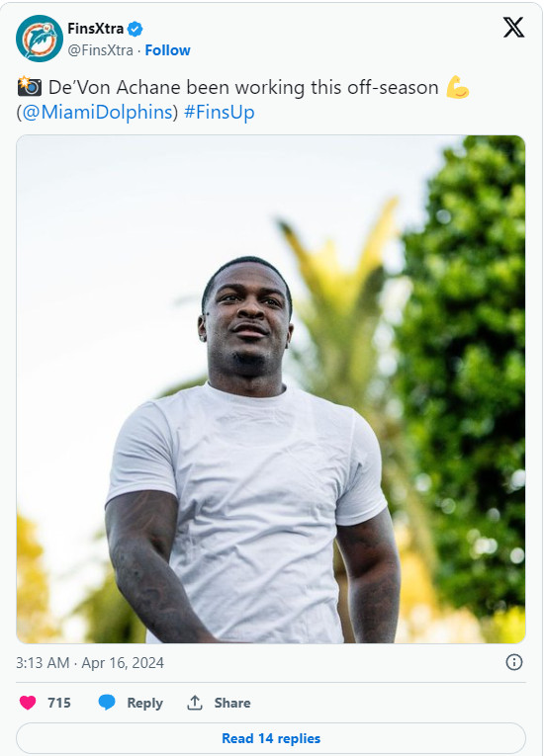Screen dimensions: 544x756
Task: Open the #FinsUp hashtag
Action: click(220, 112)
